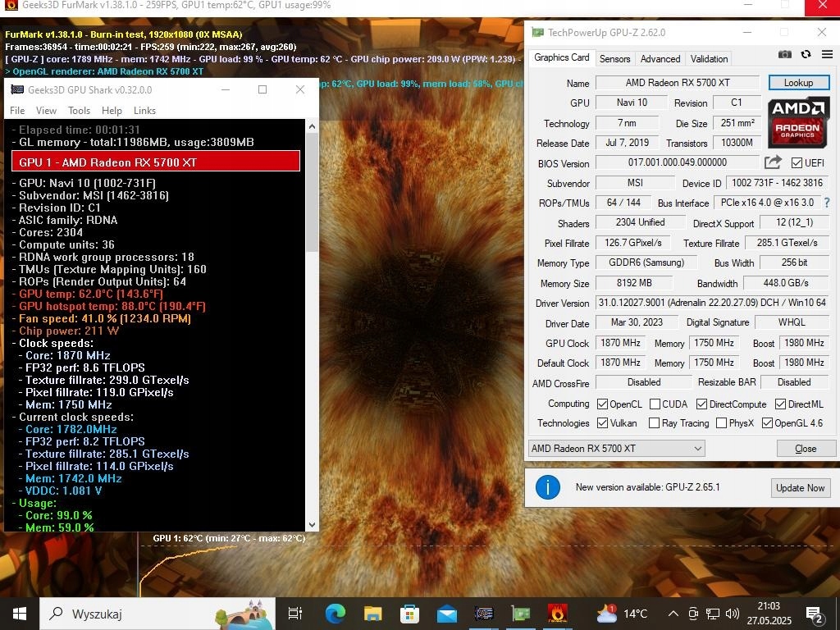Click GPU Shark scrollbar up arrow
This screenshot has height=630, width=840.
pyautogui.click(x=312, y=126)
